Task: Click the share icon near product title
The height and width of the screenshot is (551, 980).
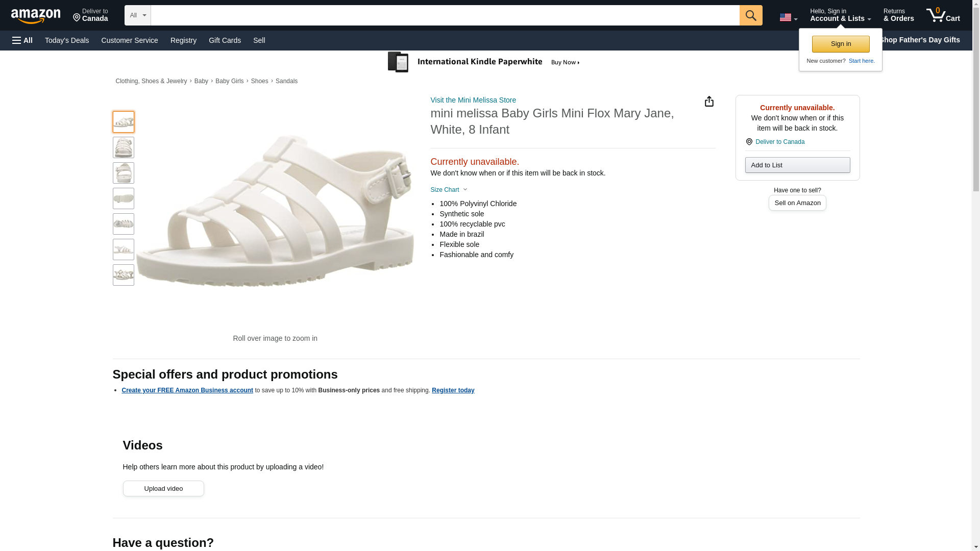Action: [709, 102]
